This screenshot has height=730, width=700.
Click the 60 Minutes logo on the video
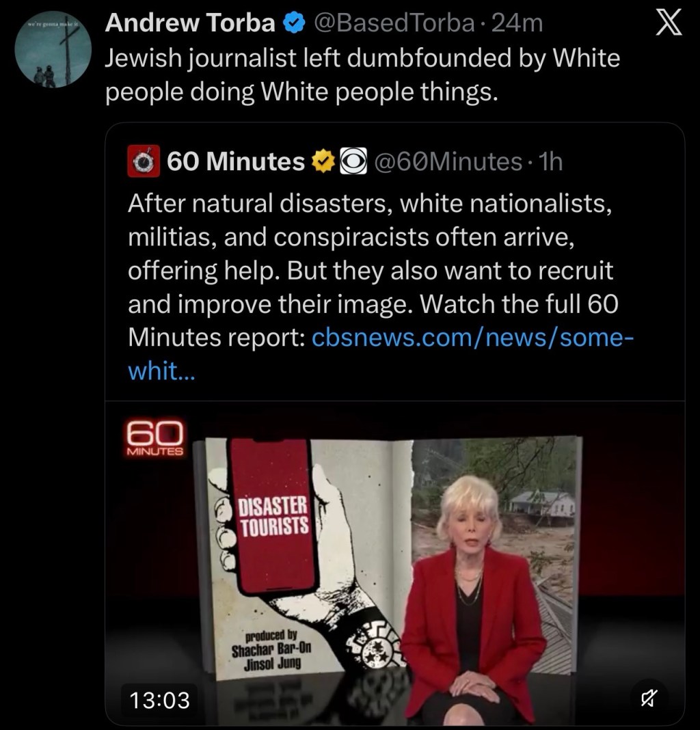click(x=155, y=437)
